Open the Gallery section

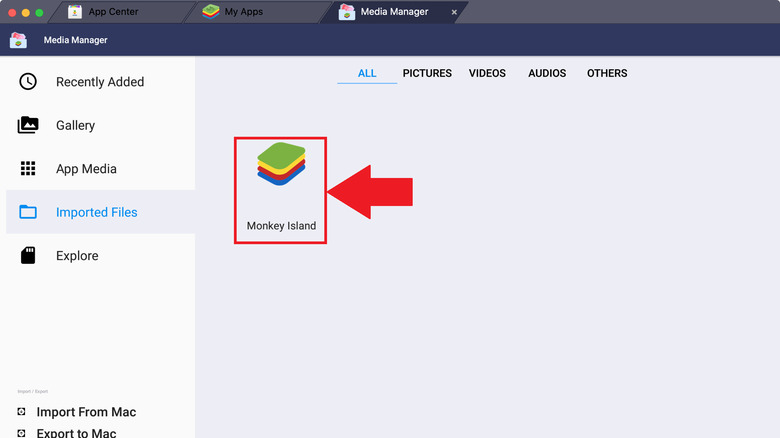[x=100, y=125]
